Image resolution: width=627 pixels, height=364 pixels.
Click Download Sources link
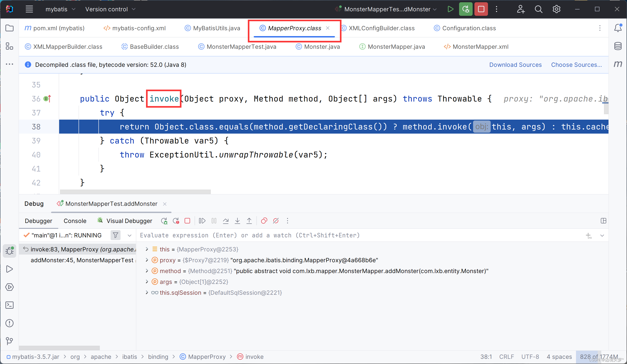click(x=515, y=65)
